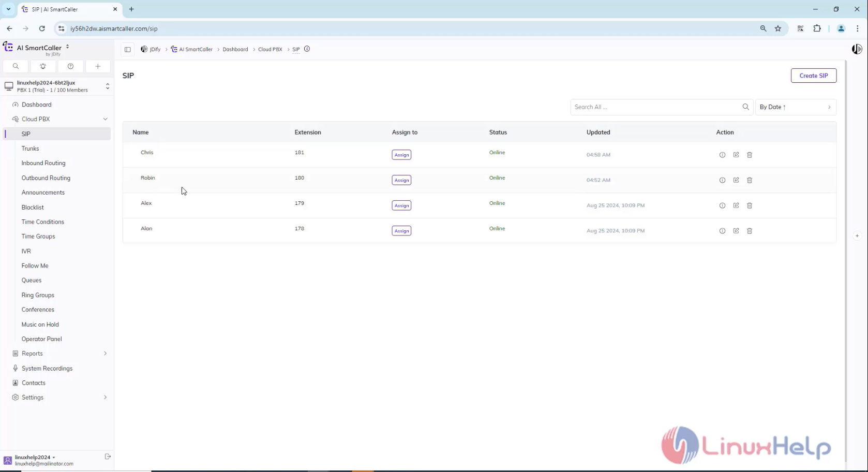868x472 pixels.
Task: Go to Announcements page
Action: click(x=43, y=193)
